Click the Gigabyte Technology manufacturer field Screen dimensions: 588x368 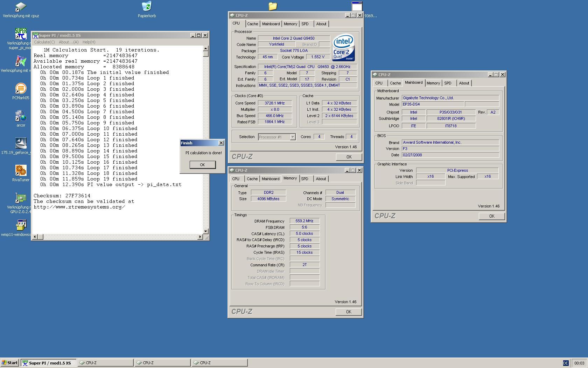pos(450,98)
